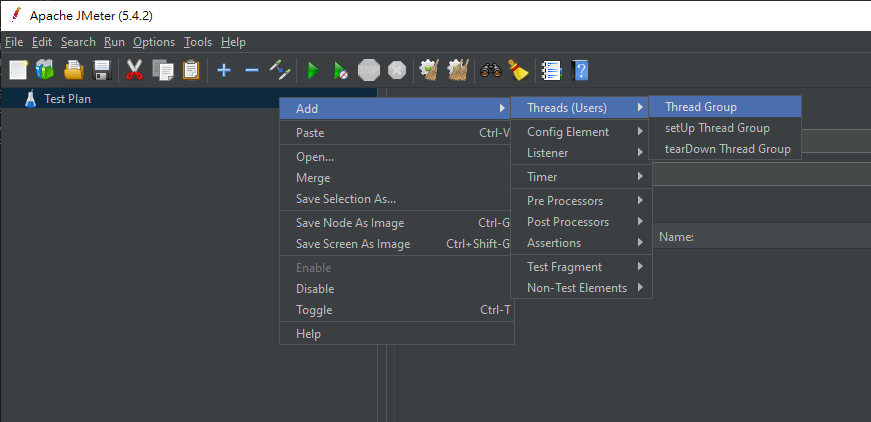Image resolution: width=871 pixels, height=422 pixels.
Task: Open the Options menu
Action: point(154,42)
